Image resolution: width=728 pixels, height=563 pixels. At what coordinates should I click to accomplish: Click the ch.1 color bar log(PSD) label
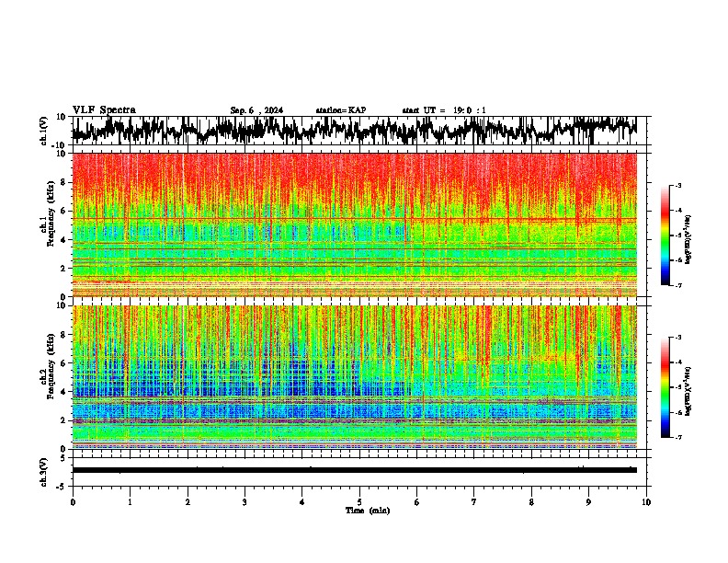[x=688, y=239]
